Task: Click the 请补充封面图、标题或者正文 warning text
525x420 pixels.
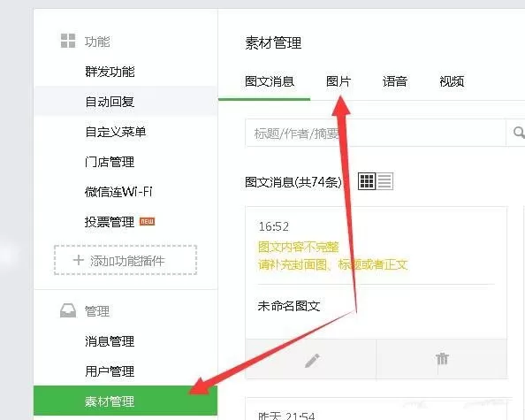Action: [333, 265]
